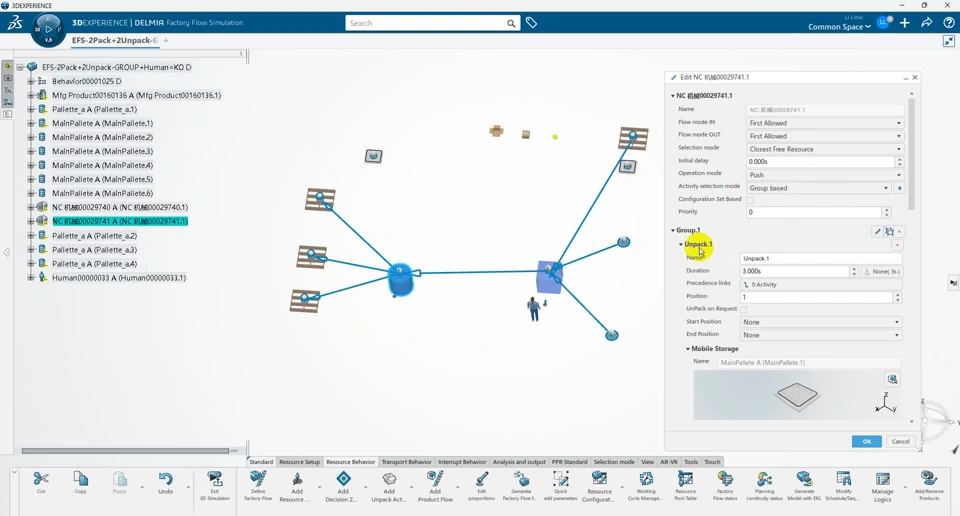The height and width of the screenshot is (516, 960).
Task: Click the Duration 3.000s field
Action: (795, 271)
